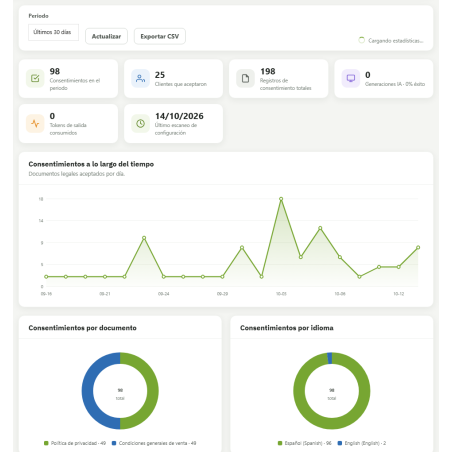Click the Actualizar button
Viewport: 452px width, 452px height.
click(106, 36)
